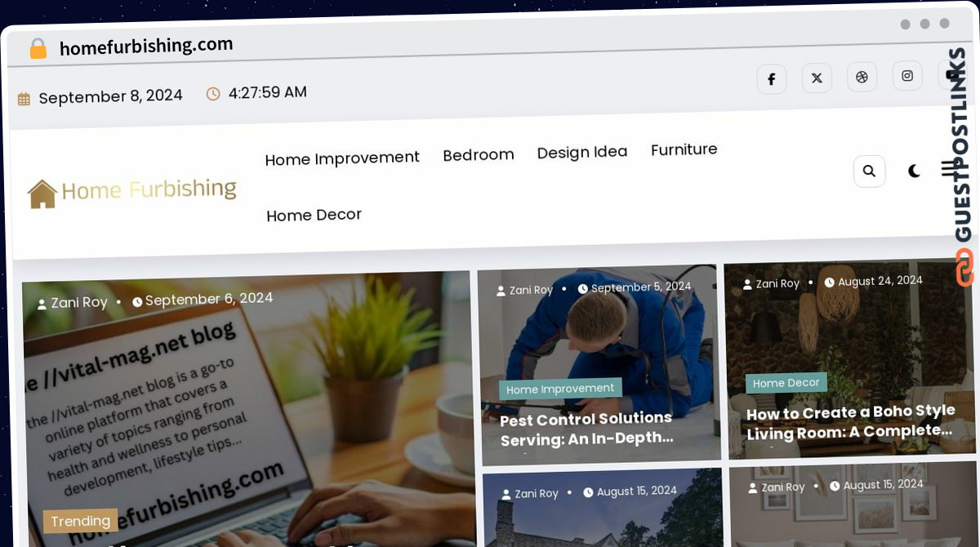Viewport: 980px width, 547px height.
Task: Click the Home Improvement category tag
Action: point(560,389)
